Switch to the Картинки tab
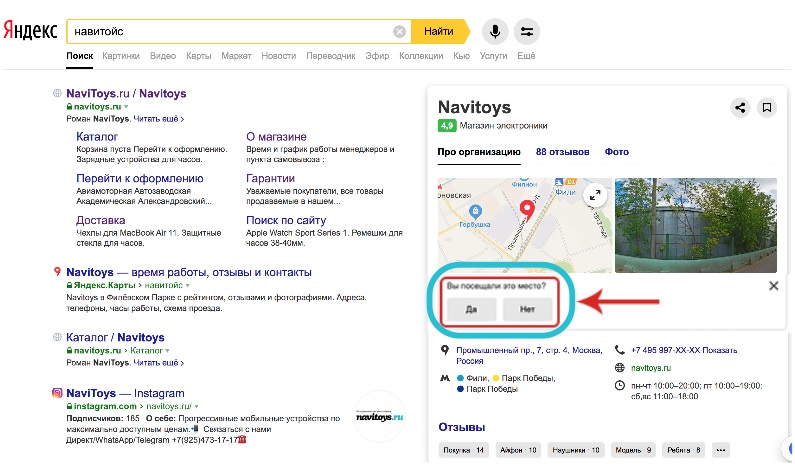The height and width of the screenshot is (464, 795). tap(120, 56)
